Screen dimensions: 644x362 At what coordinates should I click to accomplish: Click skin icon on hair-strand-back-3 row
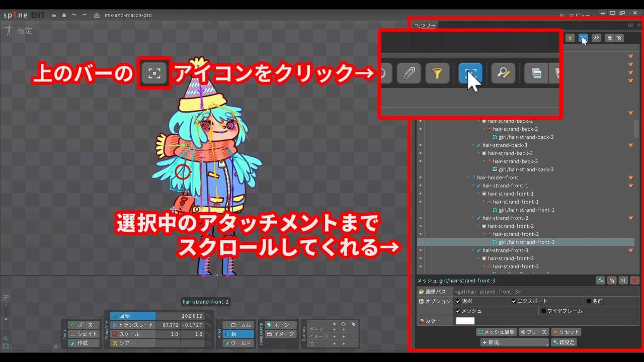coord(630,145)
